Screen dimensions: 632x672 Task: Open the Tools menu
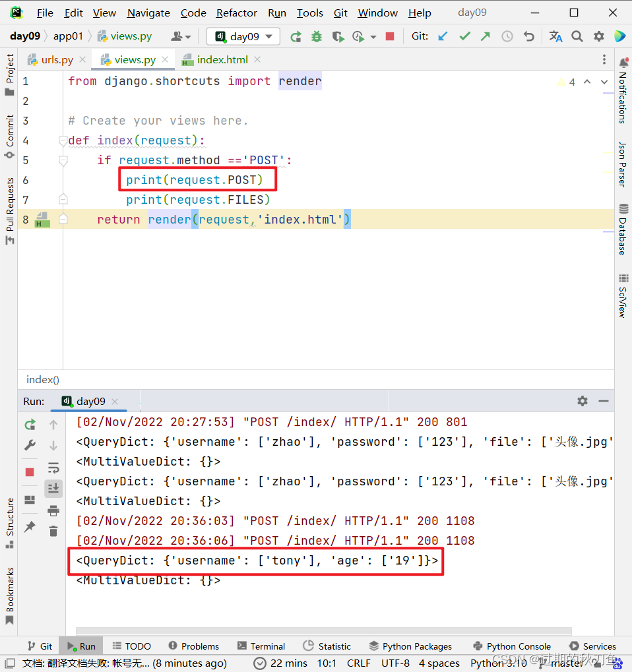pos(309,13)
